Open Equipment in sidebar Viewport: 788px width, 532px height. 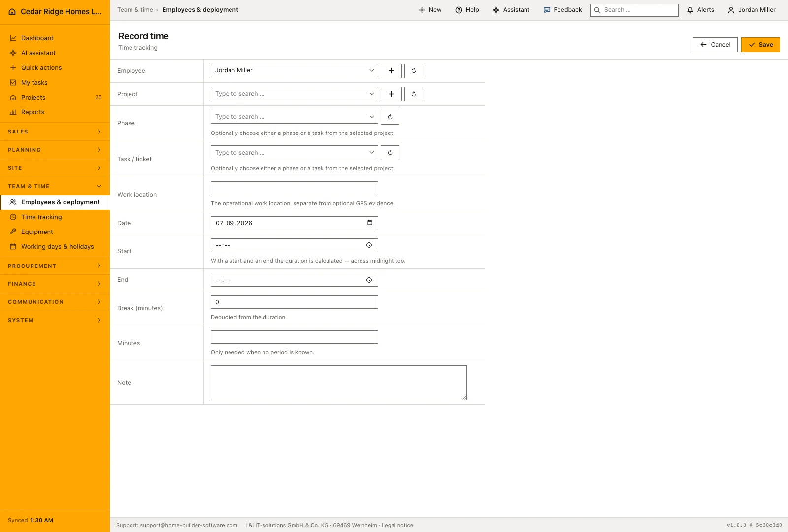55,232
